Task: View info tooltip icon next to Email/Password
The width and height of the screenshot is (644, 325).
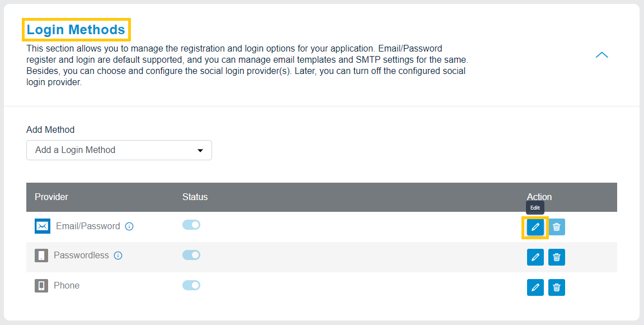Action: 129,226
